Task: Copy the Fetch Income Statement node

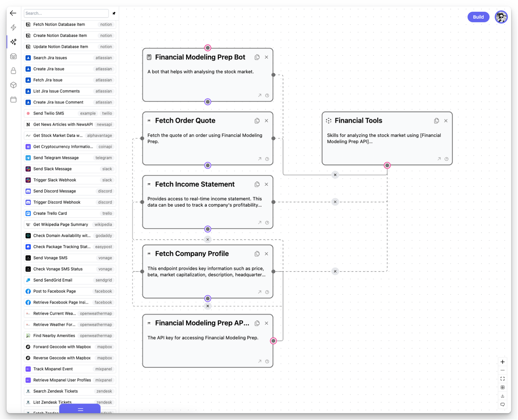Action: click(257, 184)
